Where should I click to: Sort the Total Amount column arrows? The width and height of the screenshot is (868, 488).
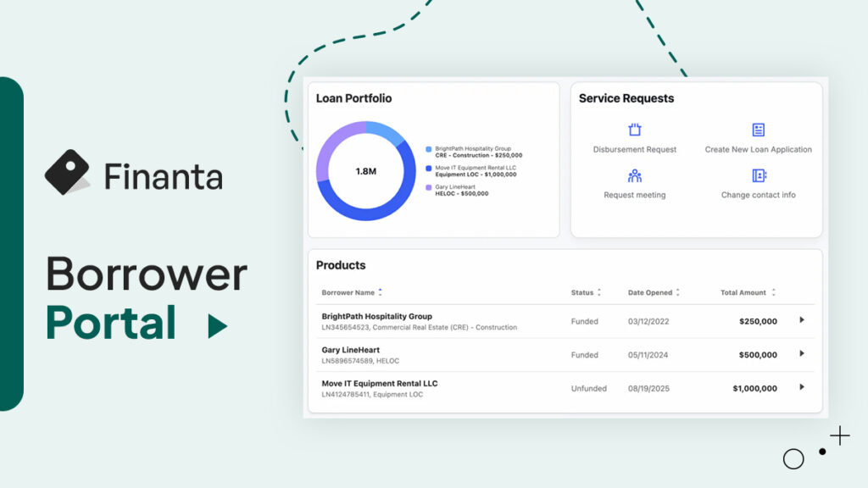(773, 292)
